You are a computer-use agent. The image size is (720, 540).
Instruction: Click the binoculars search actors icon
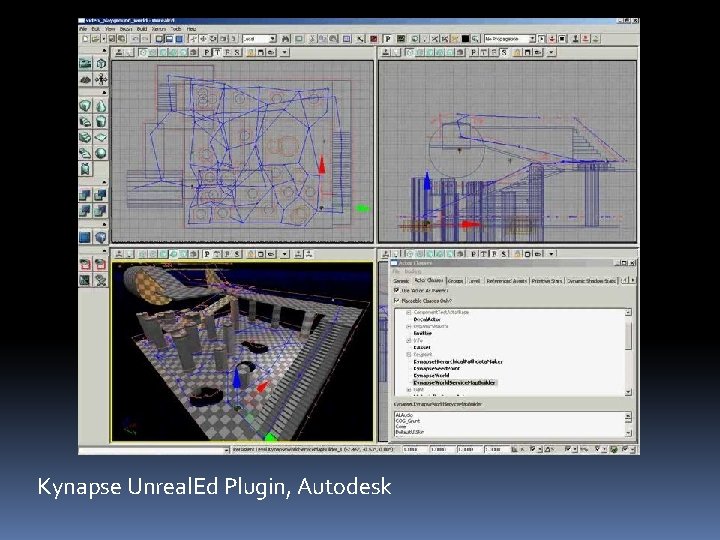pos(286,39)
